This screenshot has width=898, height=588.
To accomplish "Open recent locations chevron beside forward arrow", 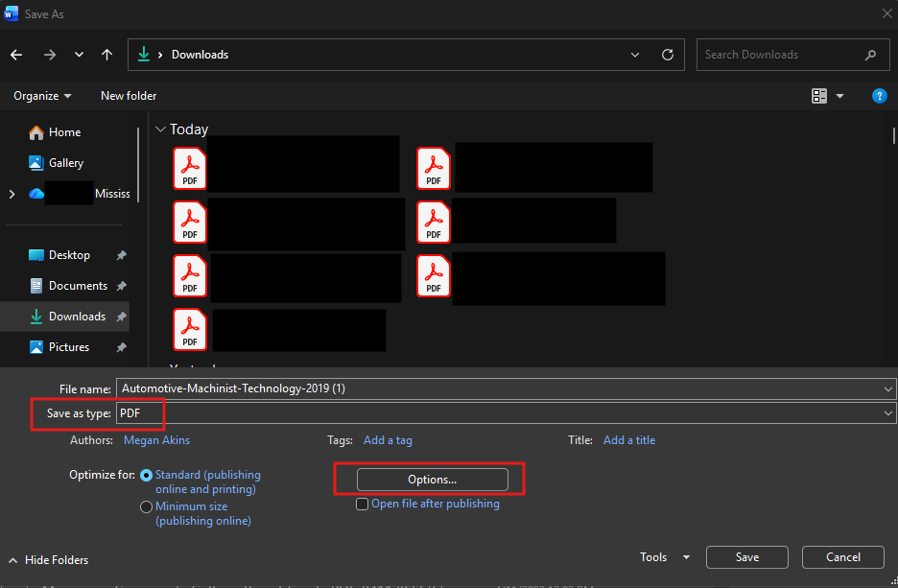I will tap(79, 55).
